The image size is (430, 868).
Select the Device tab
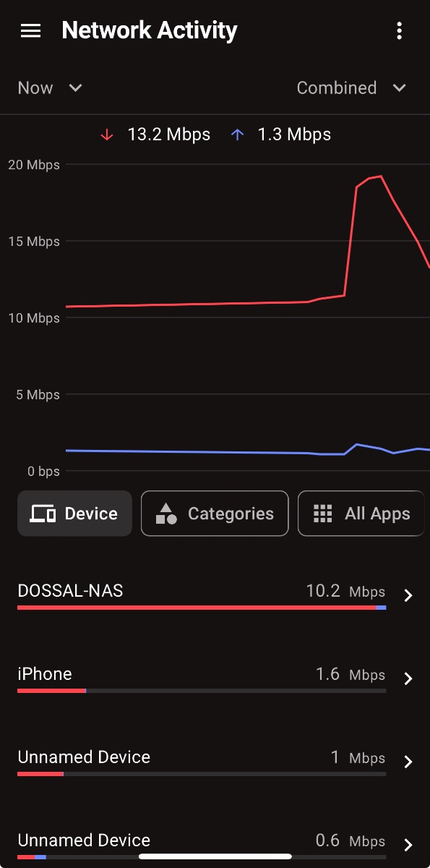click(x=74, y=514)
